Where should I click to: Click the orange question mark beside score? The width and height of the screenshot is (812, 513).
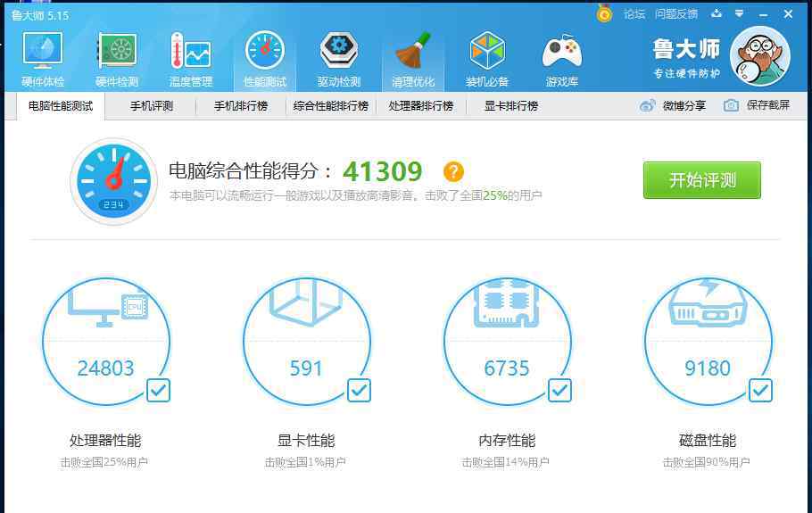pyautogui.click(x=453, y=171)
